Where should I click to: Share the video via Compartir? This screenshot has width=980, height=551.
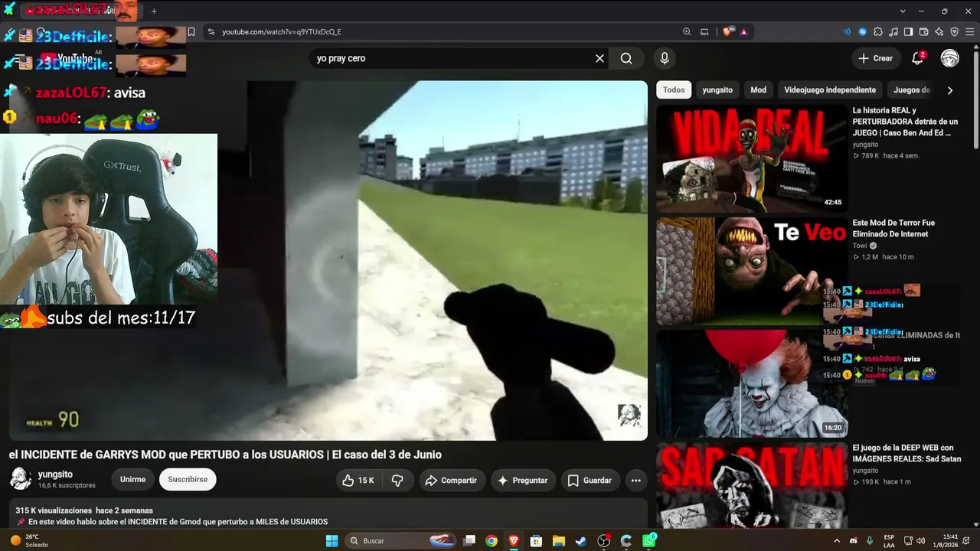pos(451,480)
